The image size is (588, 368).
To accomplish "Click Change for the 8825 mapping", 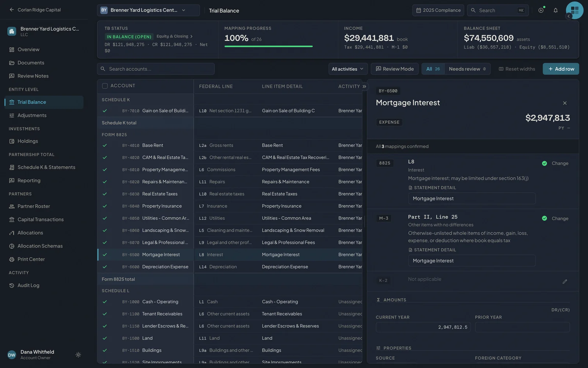I will pos(560,163).
